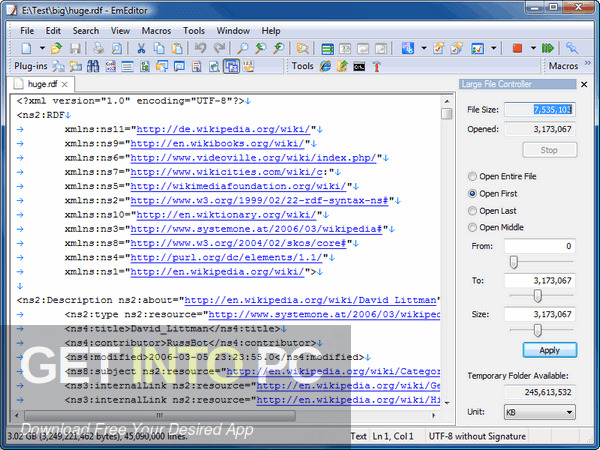
Task: Open the Help menu
Action: [271, 31]
